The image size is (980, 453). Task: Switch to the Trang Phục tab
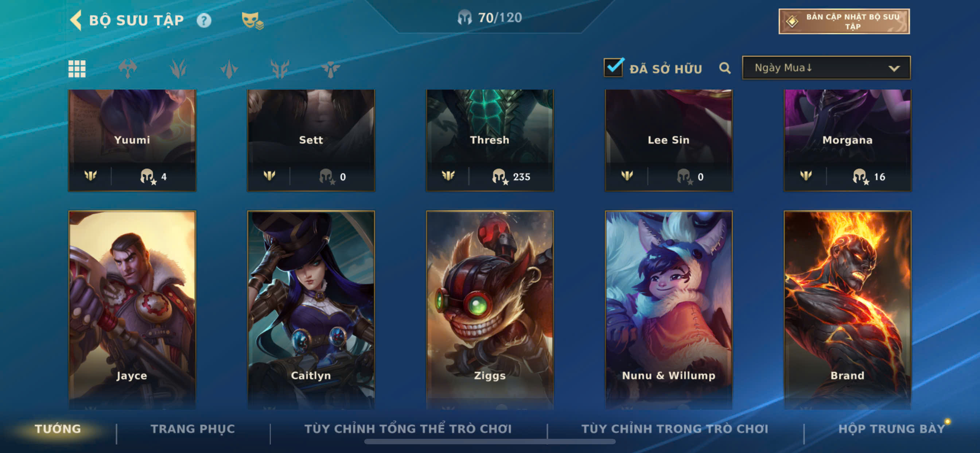tap(193, 429)
